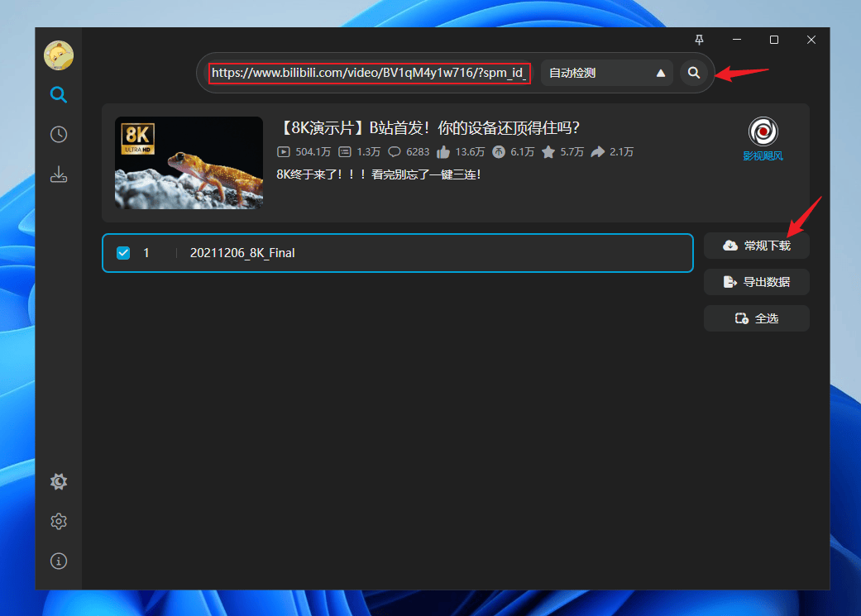Pin the window with the pushpin icon
Image resolution: width=861 pixels, height=616 pixels.
(700, 40)
